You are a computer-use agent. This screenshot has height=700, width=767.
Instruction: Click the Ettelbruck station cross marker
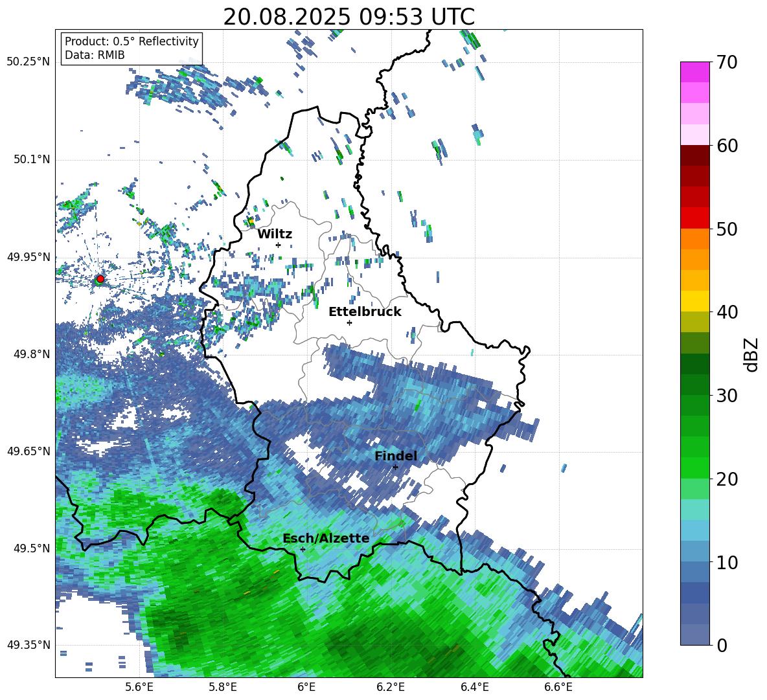(x=349, y=322)
